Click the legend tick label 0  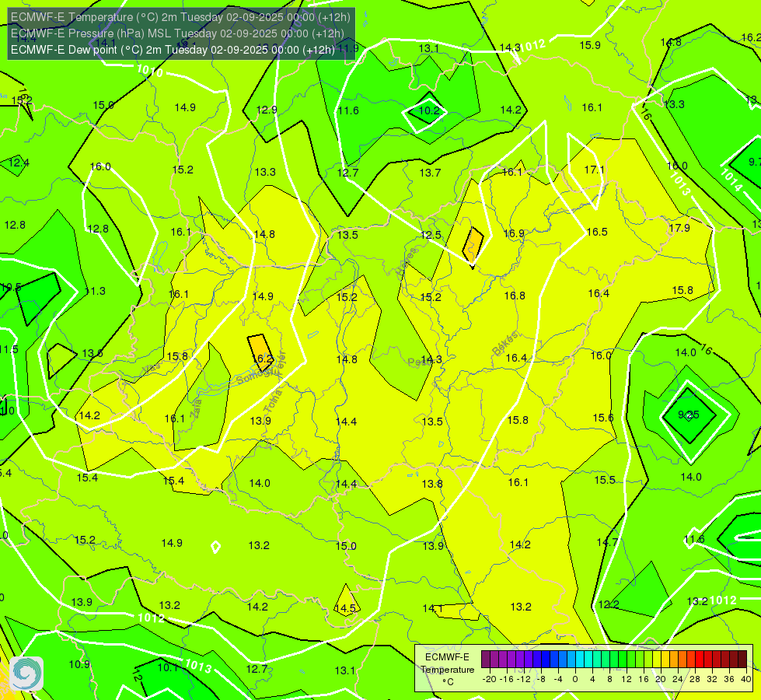point(575,679)
